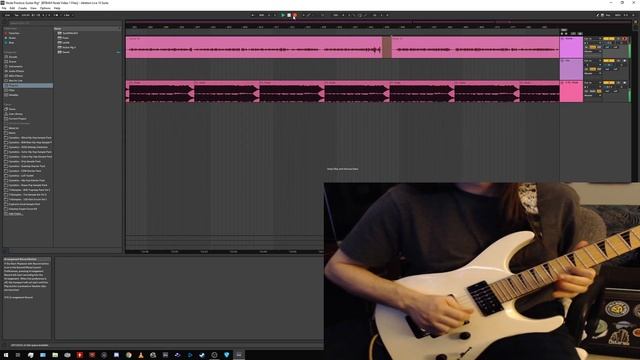The image size is (640, 360).
Task: Start playback with the green Play button
Action: (283, 15)
